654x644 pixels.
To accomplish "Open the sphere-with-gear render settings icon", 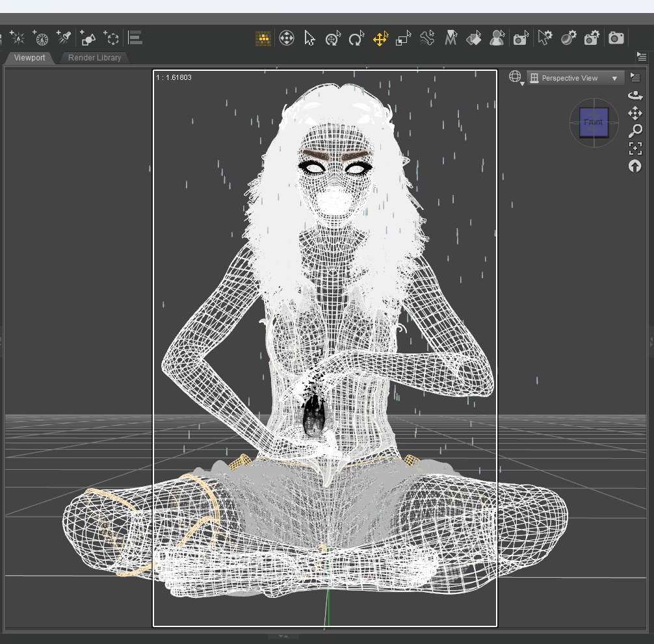I will point(568,38).
